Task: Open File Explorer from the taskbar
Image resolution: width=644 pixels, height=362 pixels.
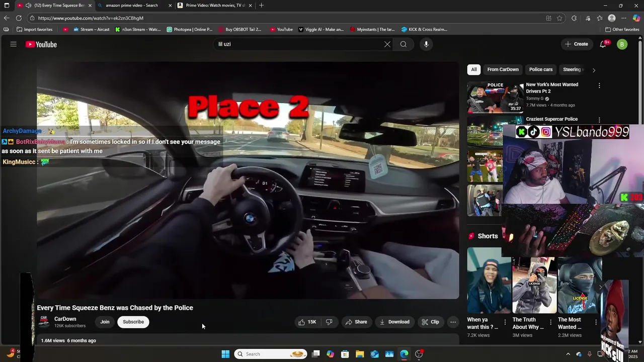Action: [360, 354]
